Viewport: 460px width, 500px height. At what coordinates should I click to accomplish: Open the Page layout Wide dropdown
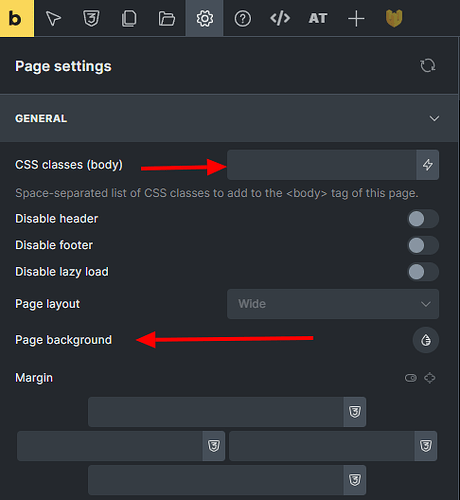tap(333, 304)
